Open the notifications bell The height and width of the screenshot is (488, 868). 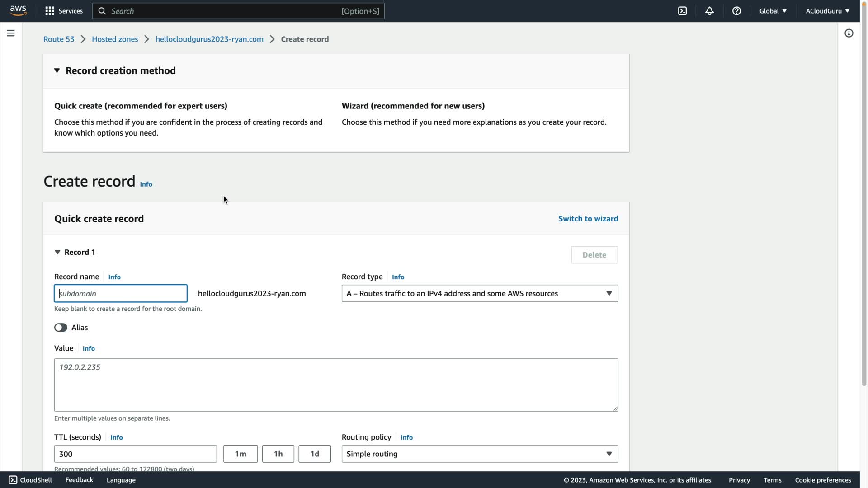click(709, 11)
